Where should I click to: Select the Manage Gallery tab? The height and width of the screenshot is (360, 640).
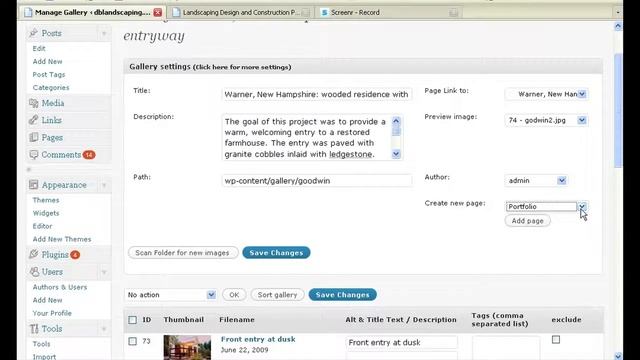click(x=92, y=12)
